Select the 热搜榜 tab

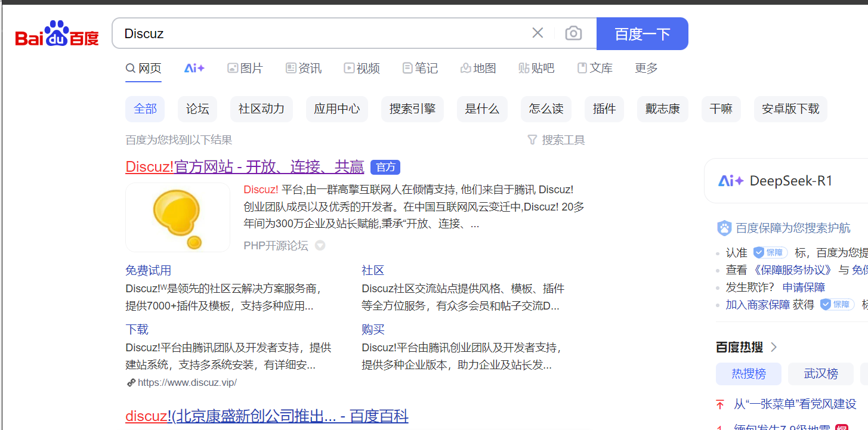point(749,374)
